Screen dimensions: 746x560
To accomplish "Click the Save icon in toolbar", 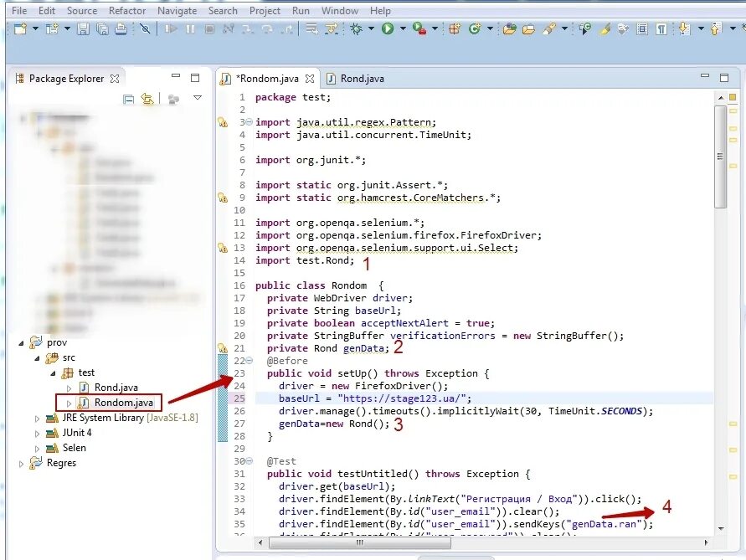I will pyautogui.click(x=83, y=29).
